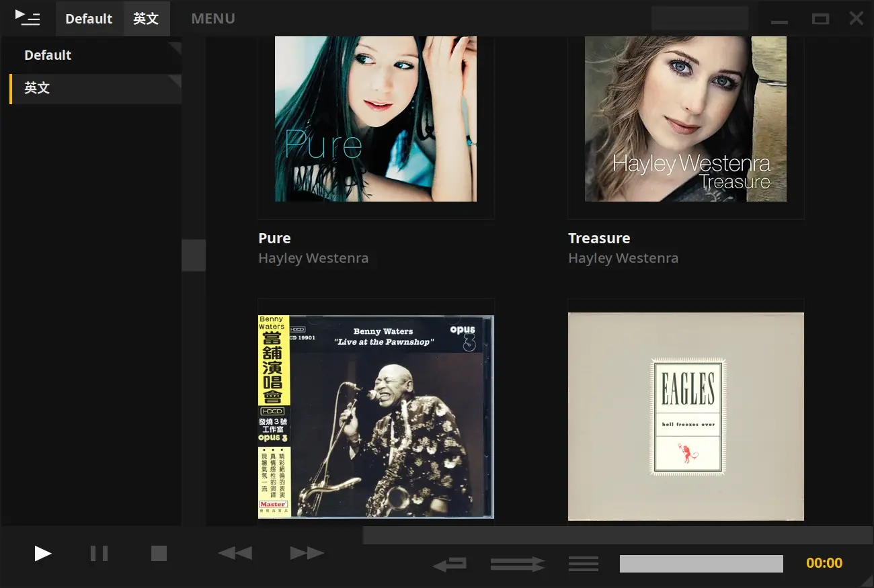This screenshot has width=874, height=588.
Task: Click the album list scrollbar thumb
Action: (194, 255)
